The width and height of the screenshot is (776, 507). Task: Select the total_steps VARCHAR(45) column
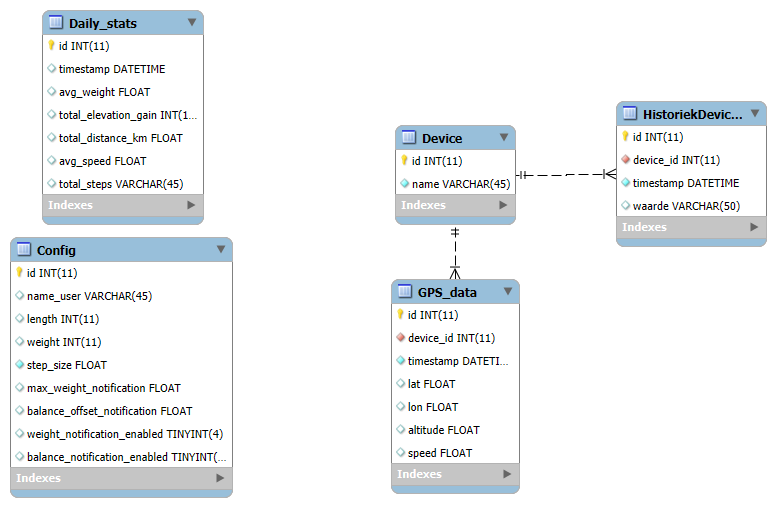[123, 184]
